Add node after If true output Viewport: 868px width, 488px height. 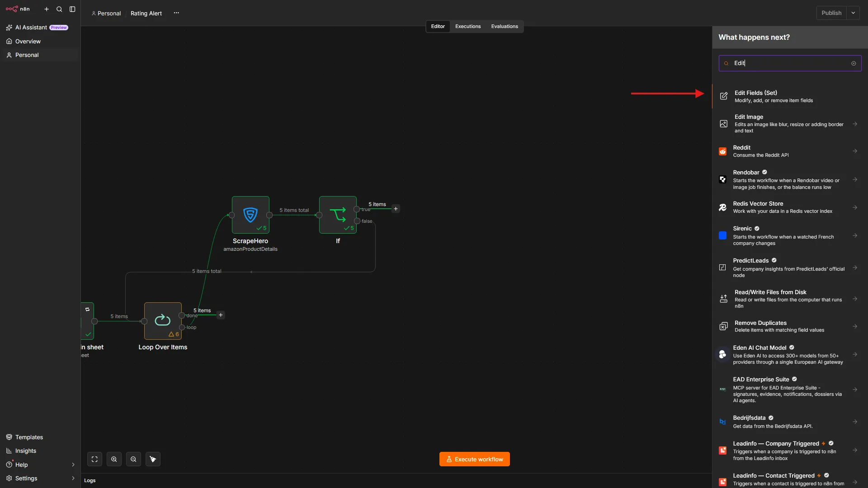[396, 209]
